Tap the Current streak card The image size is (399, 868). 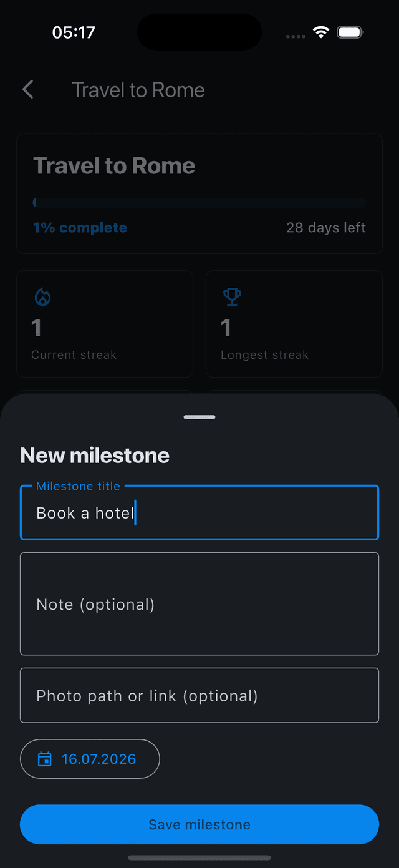pyautogui.click(x=105, y=324)
